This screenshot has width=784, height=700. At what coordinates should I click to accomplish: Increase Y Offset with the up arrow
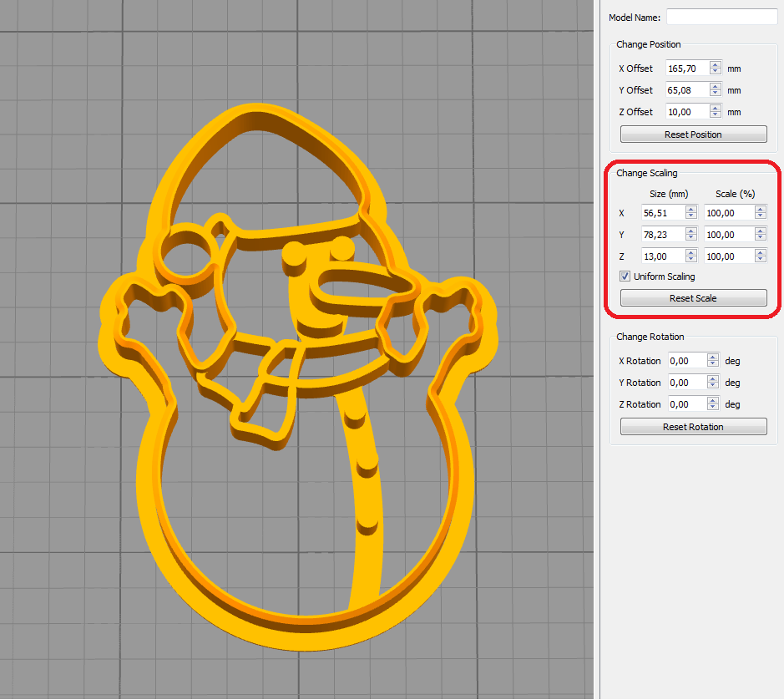(716, 86)
